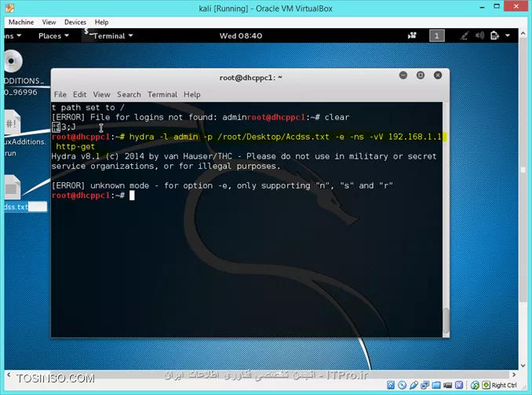Expand the system menu arrow in panel

[x=508, y=35]
